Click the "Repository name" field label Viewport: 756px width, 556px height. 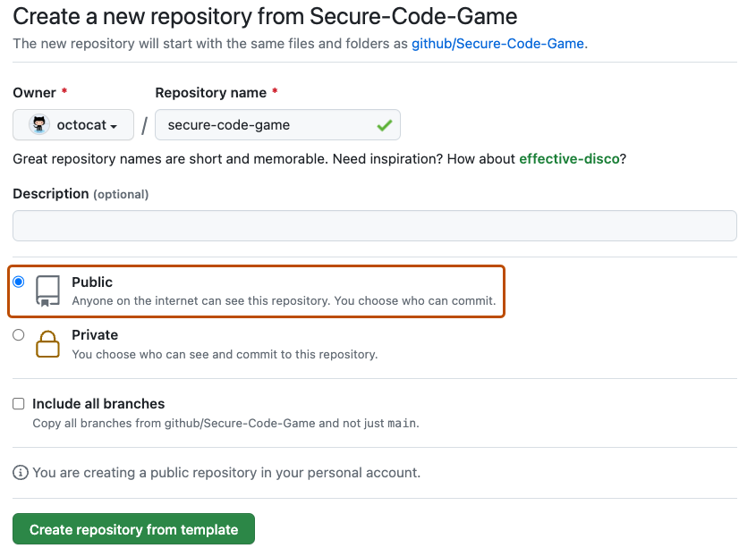[210, 93]
